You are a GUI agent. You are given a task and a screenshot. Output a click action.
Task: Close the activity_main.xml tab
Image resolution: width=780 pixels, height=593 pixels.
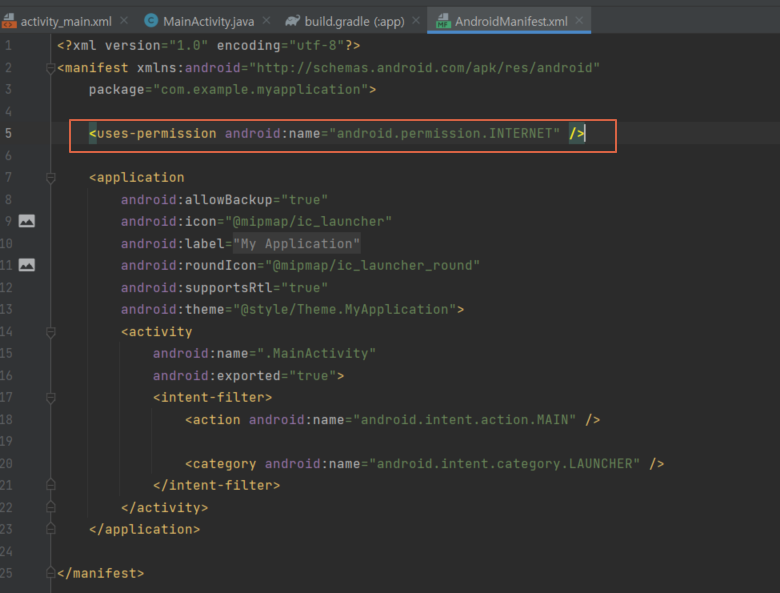point(124,20)
